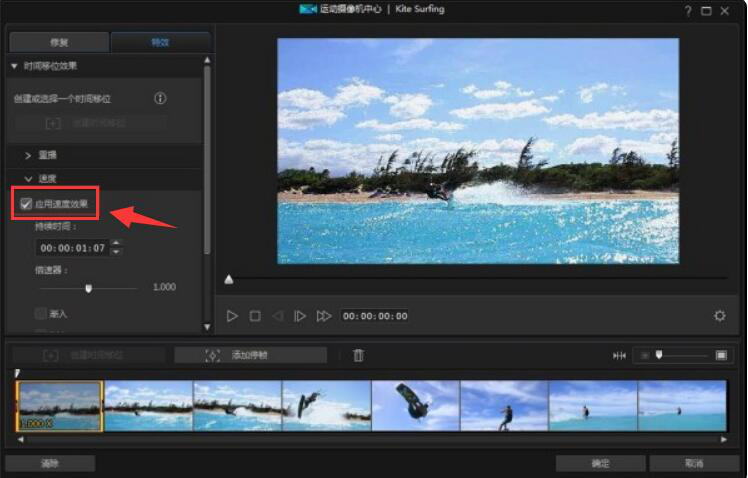The height and width of the screenshot is (478, 748).
Task: Switch to the 特效 tab
Action: (x=160, y=42)
